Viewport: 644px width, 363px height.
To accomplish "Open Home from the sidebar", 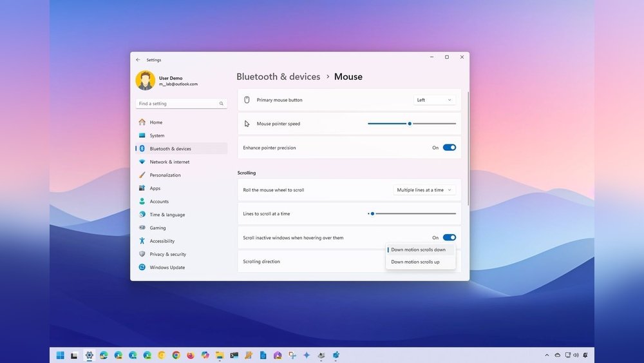I will 156,123.
